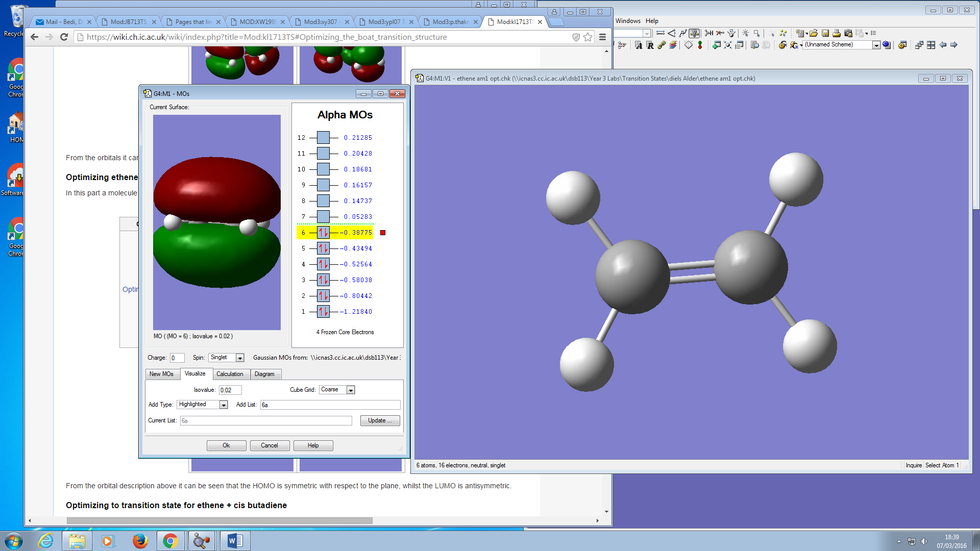Click the Save floppy disk icon
980x551 pixels.
pyautogui.click(x=825, y=33)
